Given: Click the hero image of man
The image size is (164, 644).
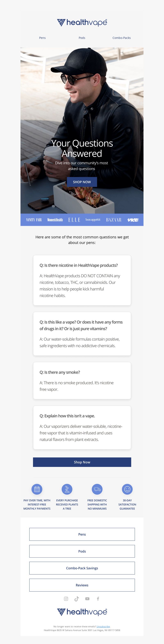Looking at the screenshot, I should point(82,130).
